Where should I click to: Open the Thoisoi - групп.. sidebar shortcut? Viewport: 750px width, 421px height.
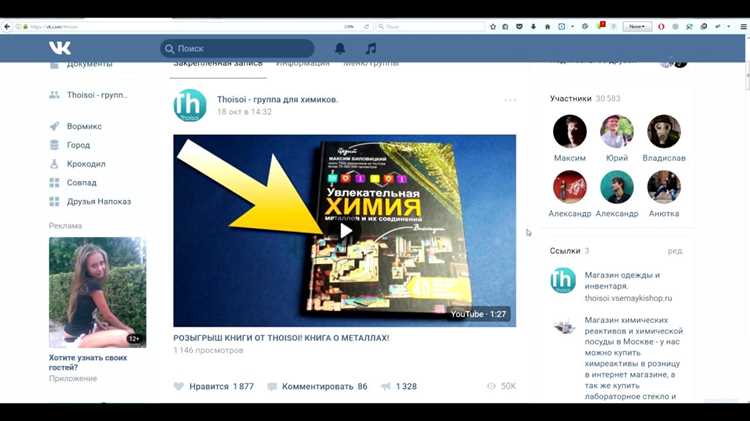point(97,95)
